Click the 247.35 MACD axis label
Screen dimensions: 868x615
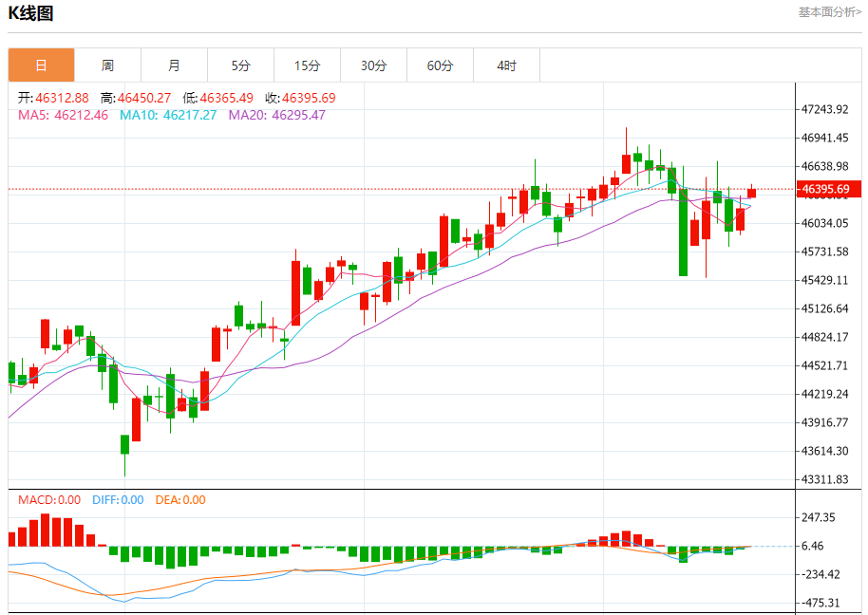pos(819,517)
